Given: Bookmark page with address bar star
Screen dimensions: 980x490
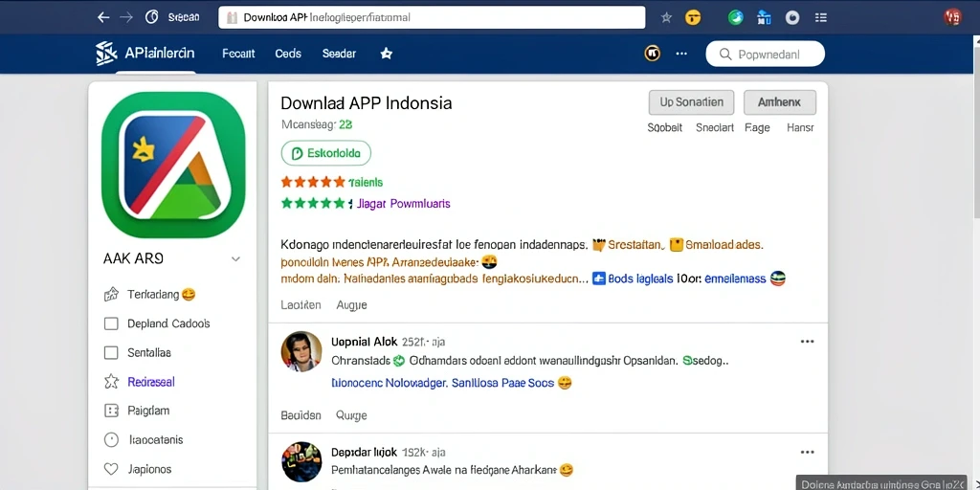Looking at the screenshot, I should tap(666, 17).
